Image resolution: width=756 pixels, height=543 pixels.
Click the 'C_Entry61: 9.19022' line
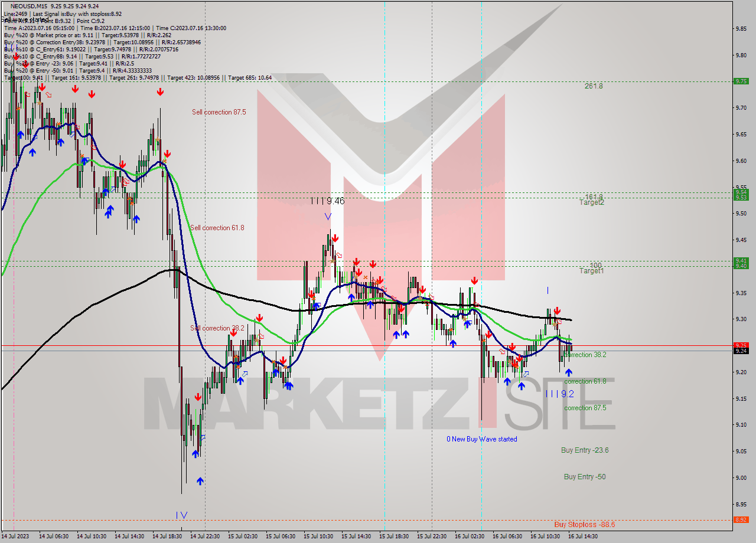click(91, 50)
